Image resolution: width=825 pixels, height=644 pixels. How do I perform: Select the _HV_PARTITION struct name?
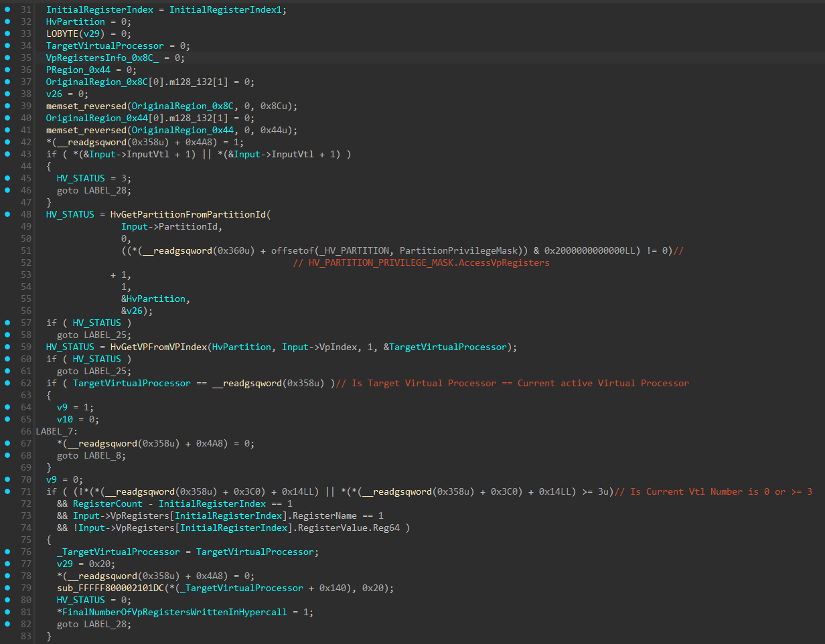coord(354,250)
